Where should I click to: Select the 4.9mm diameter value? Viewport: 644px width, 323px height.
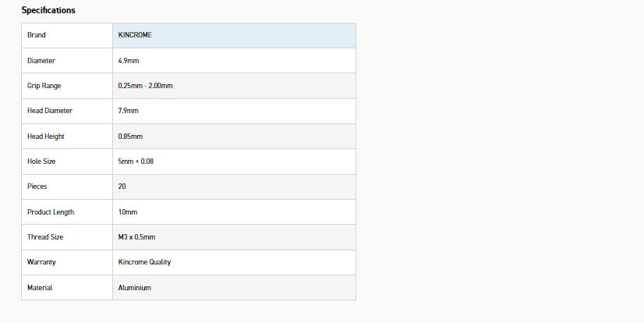pos(129,60)
